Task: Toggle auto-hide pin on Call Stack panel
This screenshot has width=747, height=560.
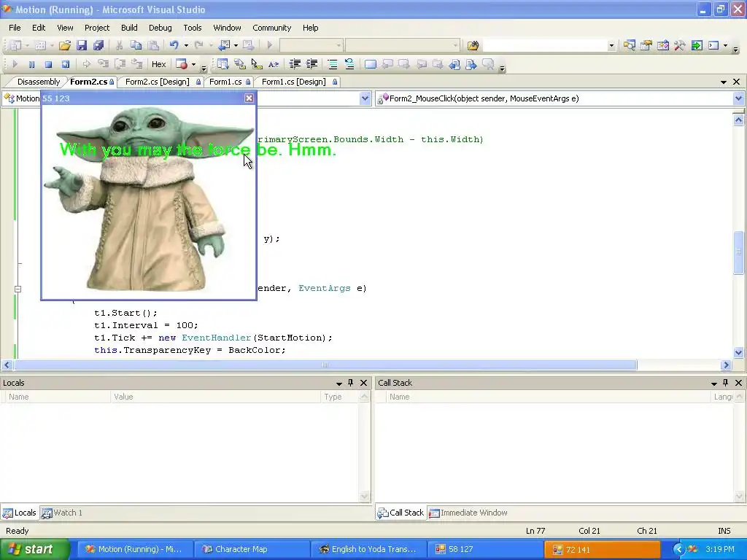Action: click(x=726, y=383)
